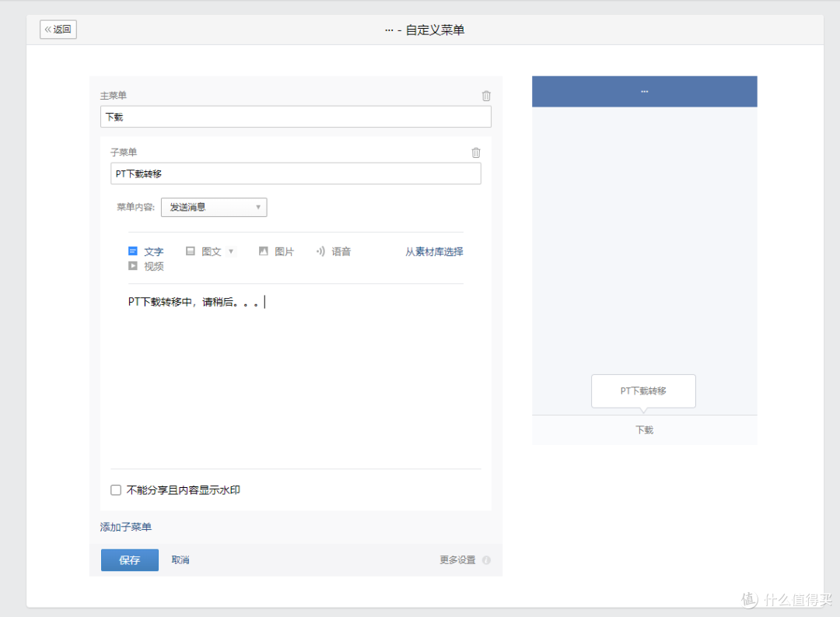Viewport: 840px width, 617px height.
Task: Enable 不能分享且内容显示水印 checkbox
Action: pyautogui.click(x=116, y=490)
